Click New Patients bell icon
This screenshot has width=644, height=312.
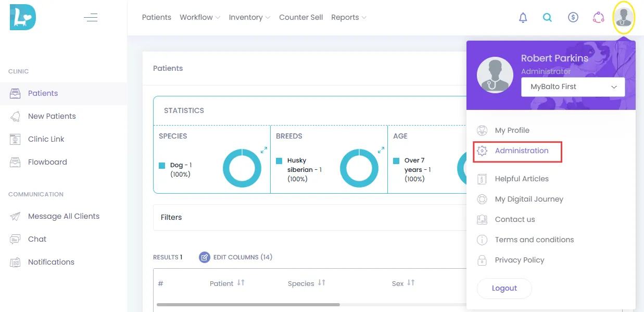(x=15, y=116)
